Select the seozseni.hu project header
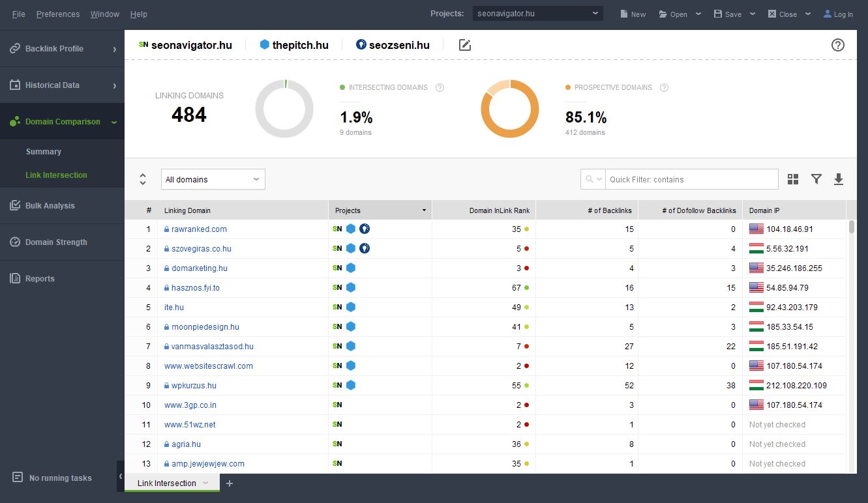 click(x=393, y=45)
